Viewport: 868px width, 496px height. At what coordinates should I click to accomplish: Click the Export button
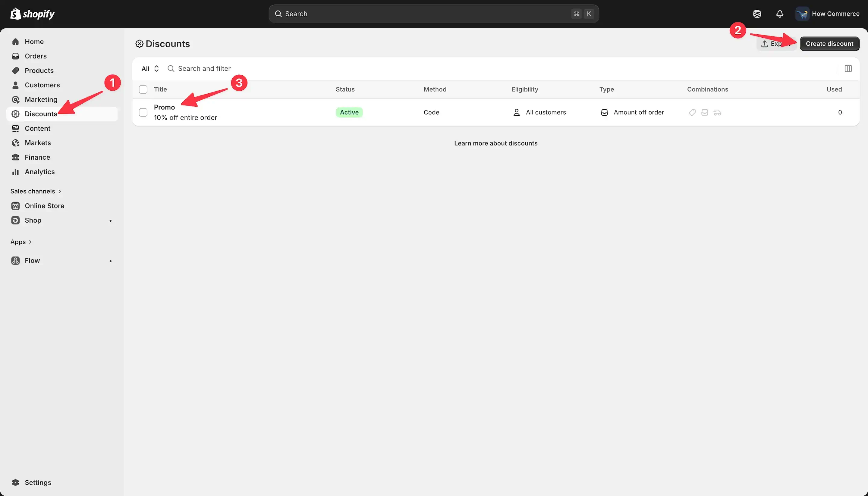(776, 44)
